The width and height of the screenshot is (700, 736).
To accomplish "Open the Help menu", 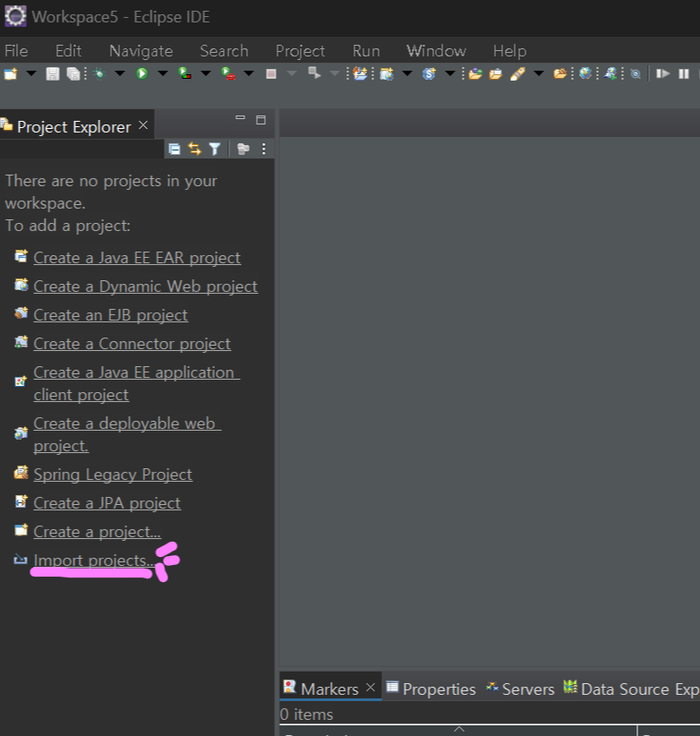I will pos(509,51).
